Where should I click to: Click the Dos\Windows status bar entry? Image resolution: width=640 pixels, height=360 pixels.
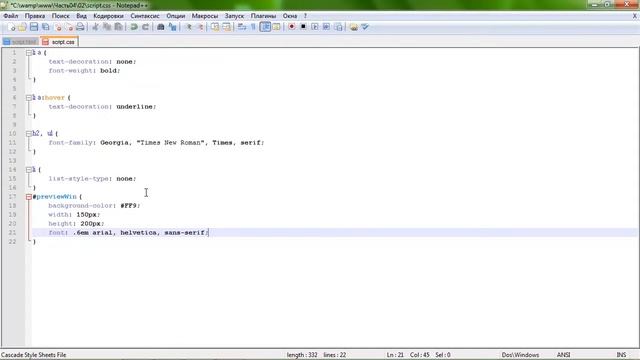click(520, 355)
